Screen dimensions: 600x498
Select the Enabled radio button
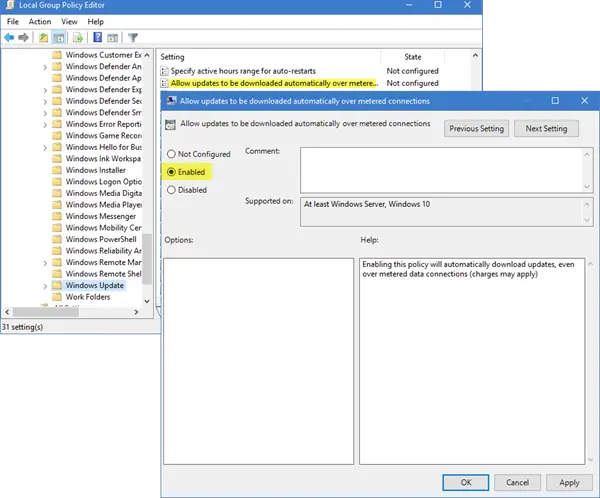(171, 172)
